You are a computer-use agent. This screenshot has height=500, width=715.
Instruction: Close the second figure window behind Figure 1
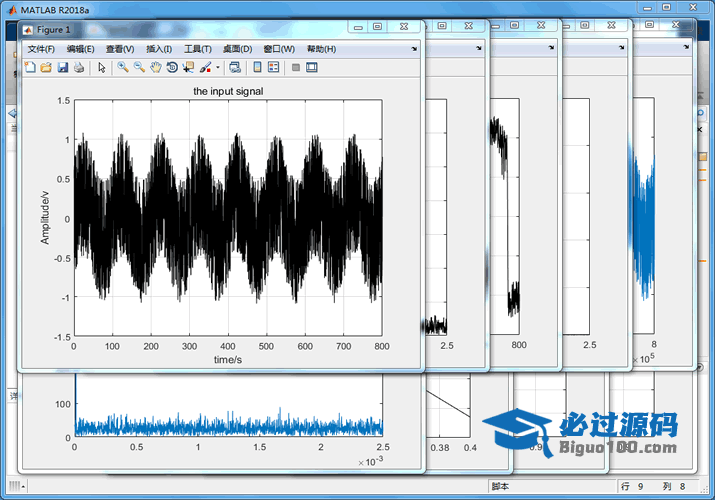[468, 26]
